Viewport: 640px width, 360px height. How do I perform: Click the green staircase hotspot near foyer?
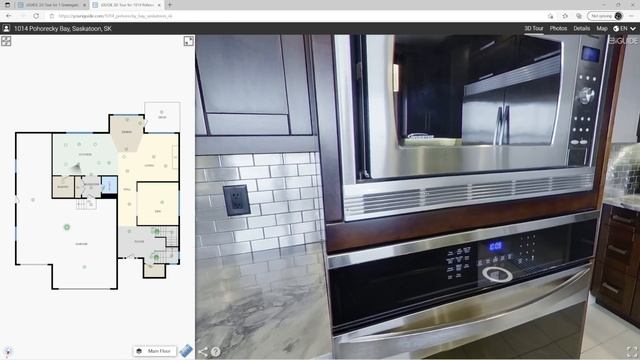(x=157, y=231)
